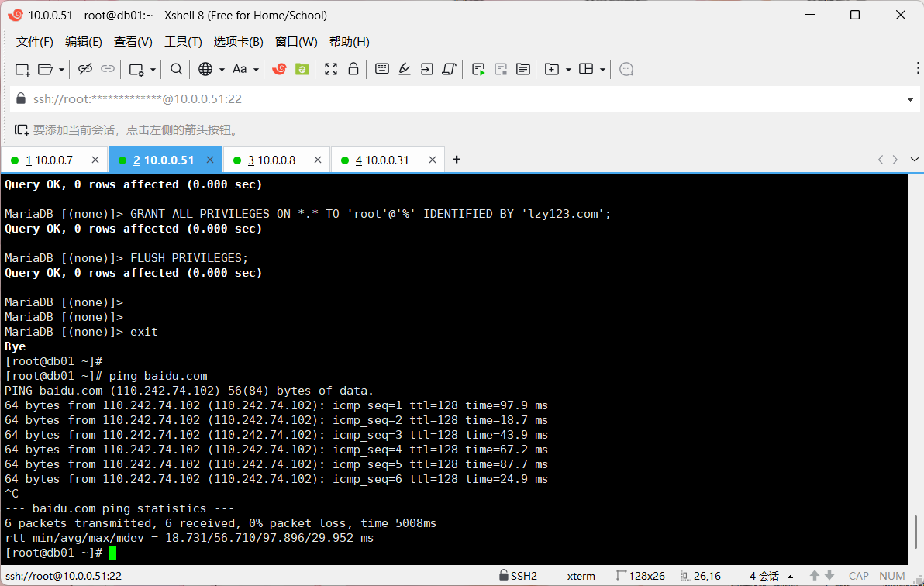Click the Aa font icon

pyautogui.click(x=240, y=69)
